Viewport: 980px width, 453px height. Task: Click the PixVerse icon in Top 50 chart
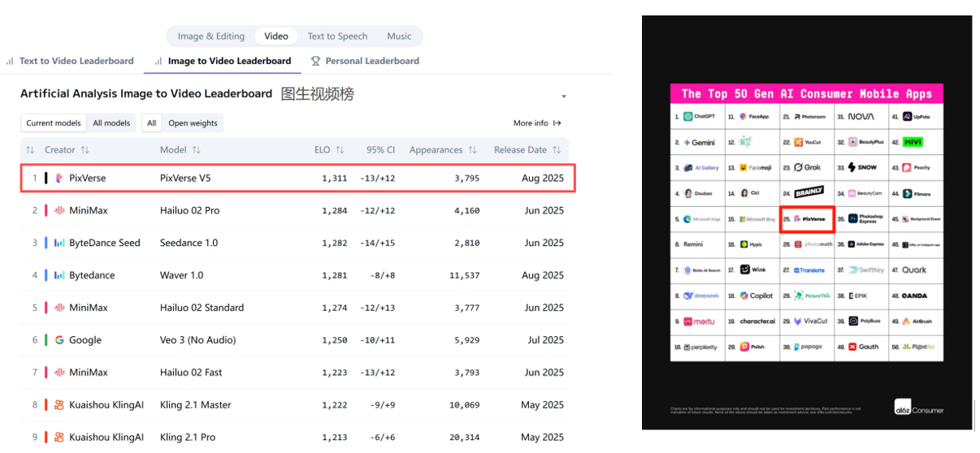tap(797, 218)
